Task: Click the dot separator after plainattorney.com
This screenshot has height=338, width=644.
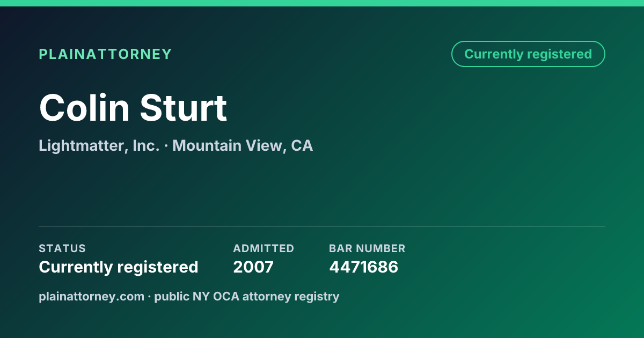Action: [150, 297]
